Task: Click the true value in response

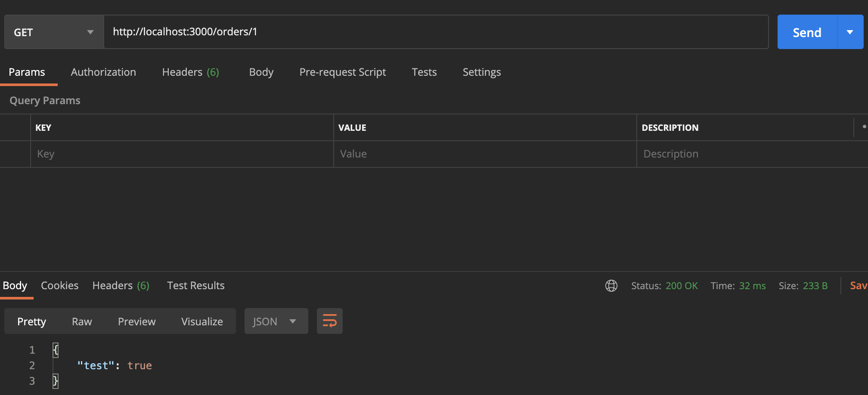Action: pyautogui.click(x=139, y=365)
